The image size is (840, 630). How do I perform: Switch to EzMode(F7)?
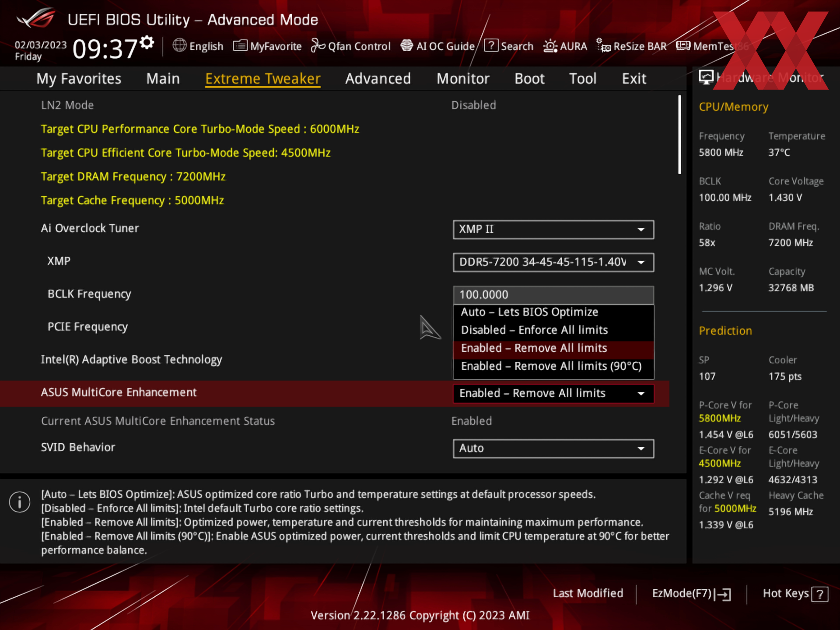(691, 594)
